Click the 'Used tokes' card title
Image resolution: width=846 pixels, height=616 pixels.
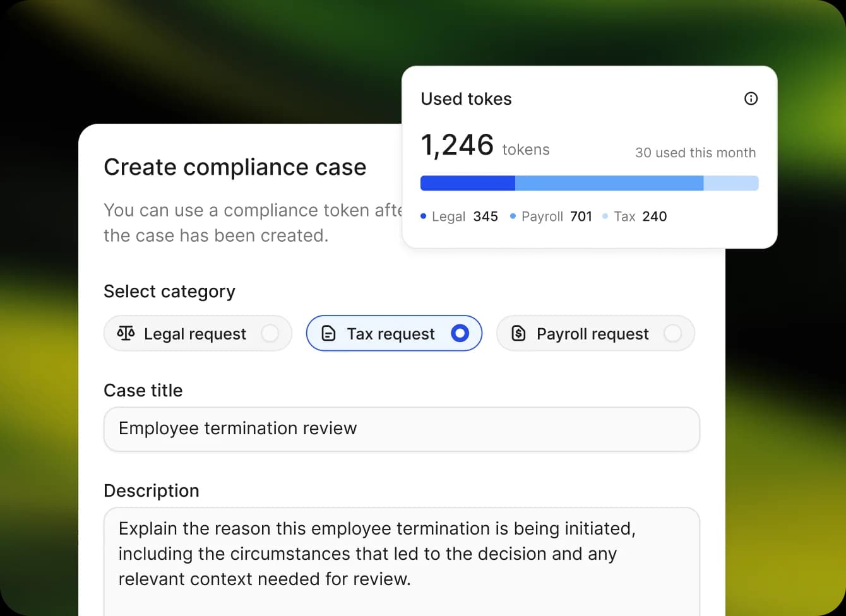(466, 99)
